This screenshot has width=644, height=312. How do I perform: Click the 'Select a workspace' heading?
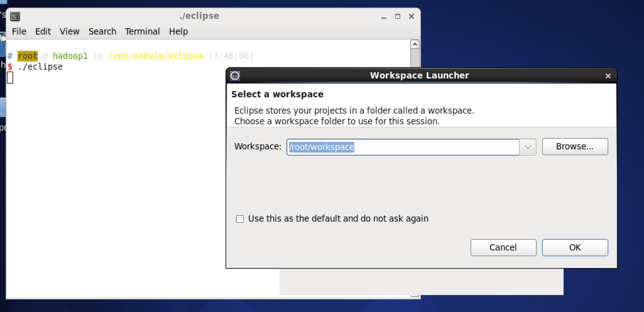click(277, 94)
